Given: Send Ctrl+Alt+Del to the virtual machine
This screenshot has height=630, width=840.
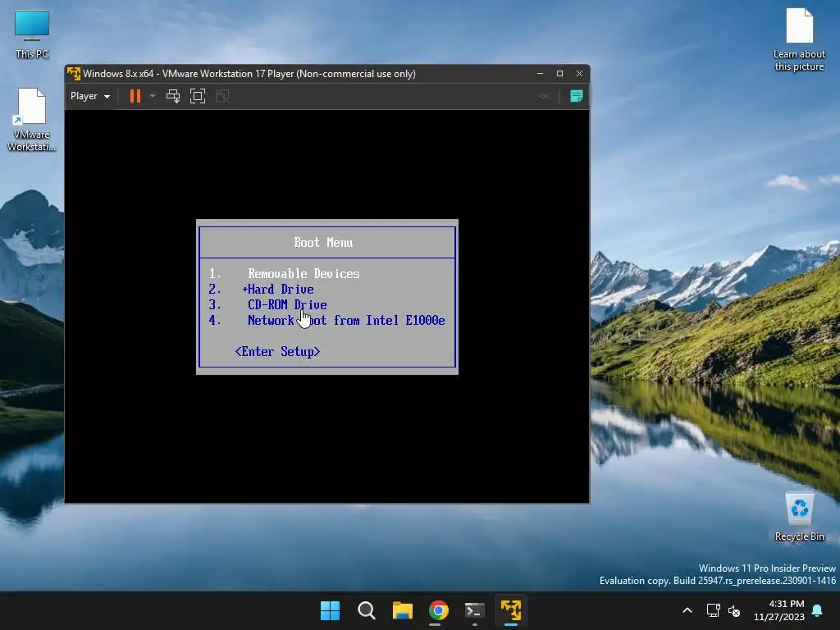Looking at the screenshot, I should (173, 97).
